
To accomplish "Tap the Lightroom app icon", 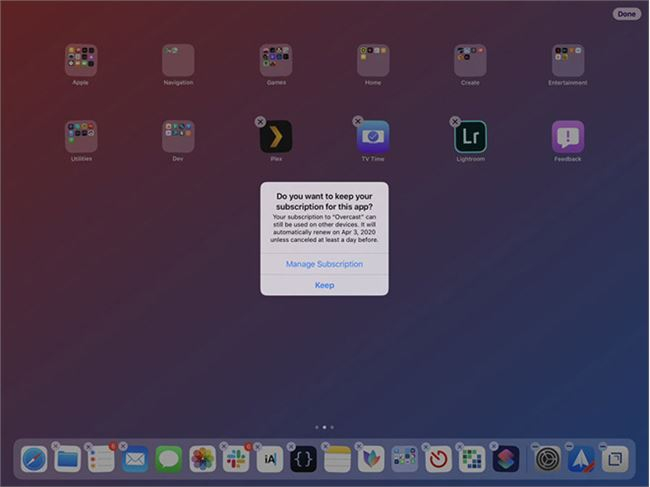I will click(470, 136).
